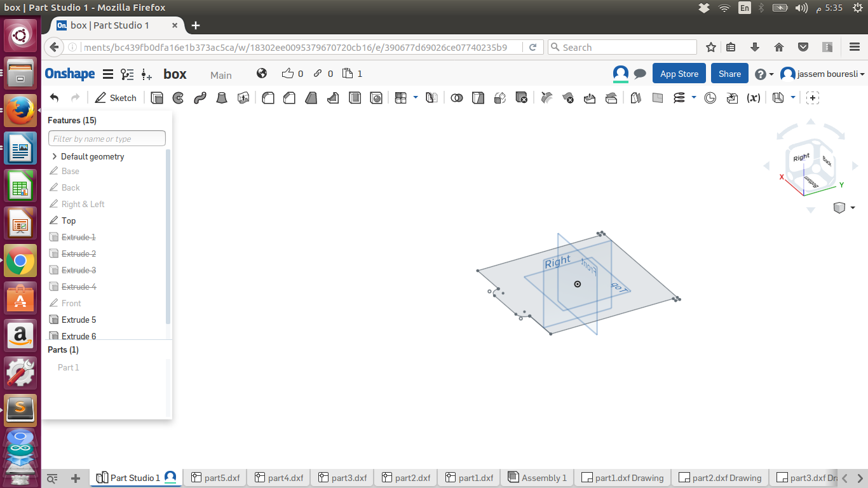The height and width of the screenshot is (488, 868).
Task: Select the Loft tool
Action: click(222, 98)
